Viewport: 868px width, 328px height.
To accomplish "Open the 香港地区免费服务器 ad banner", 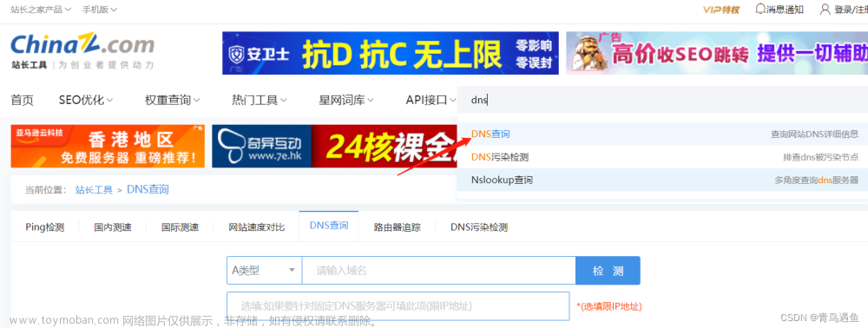I will tap(108, 146).
